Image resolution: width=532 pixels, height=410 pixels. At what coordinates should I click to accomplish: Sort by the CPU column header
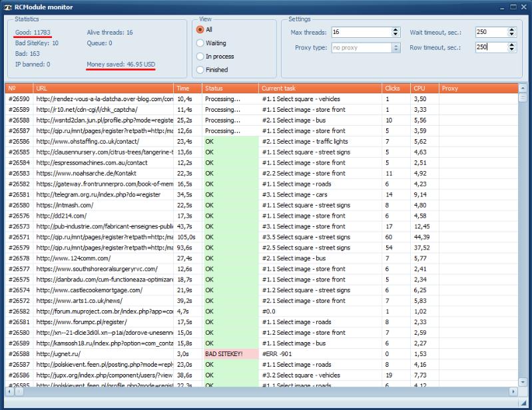(424, 88)
